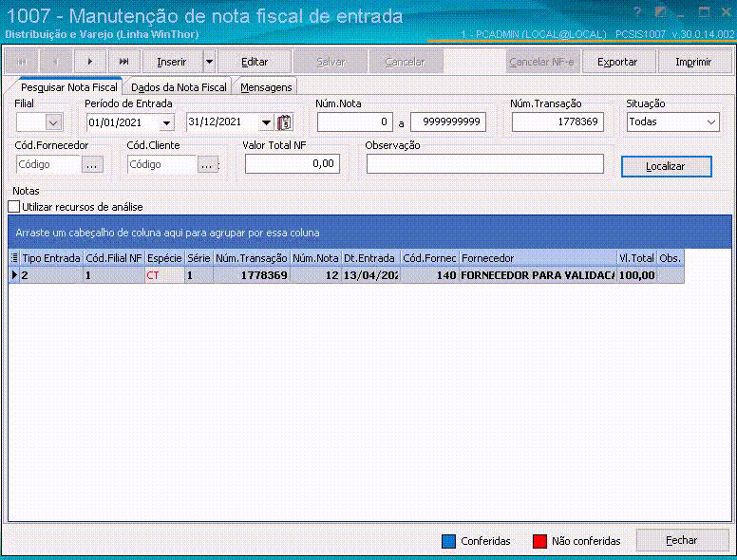
Task: Click the Exportar button
Action: (x=617, y=62)
